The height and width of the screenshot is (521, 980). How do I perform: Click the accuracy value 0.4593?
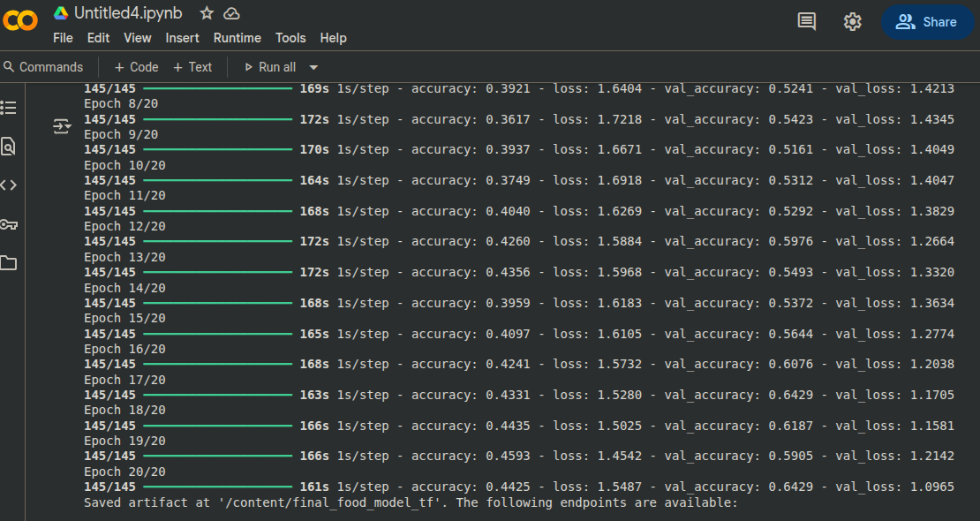(x=509, y=456)
